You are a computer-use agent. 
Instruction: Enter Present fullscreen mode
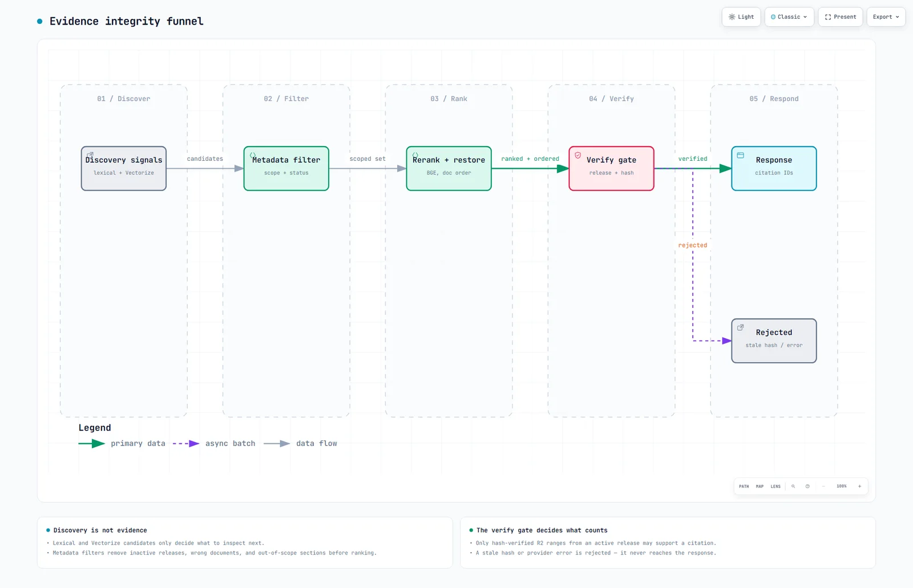pos(841,17)
